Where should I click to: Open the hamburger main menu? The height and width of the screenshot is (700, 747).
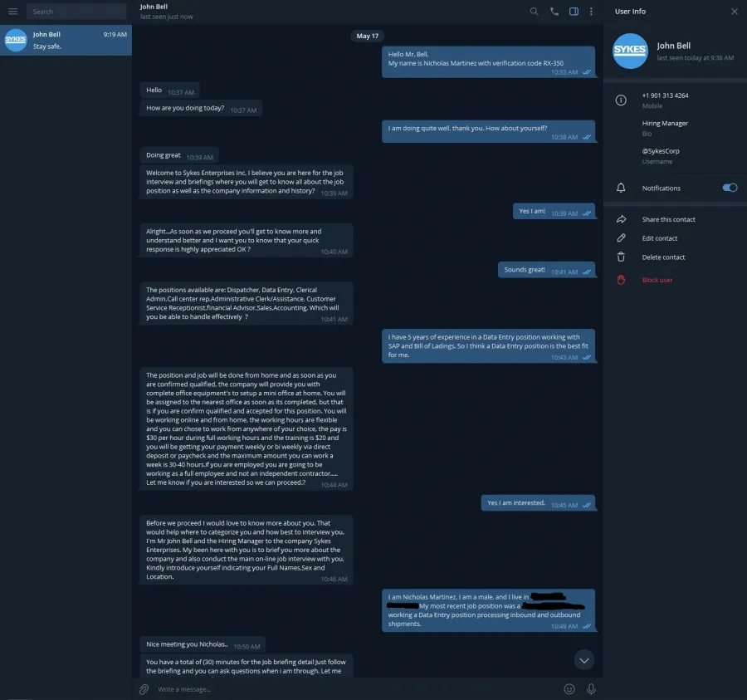click(12, 12)
